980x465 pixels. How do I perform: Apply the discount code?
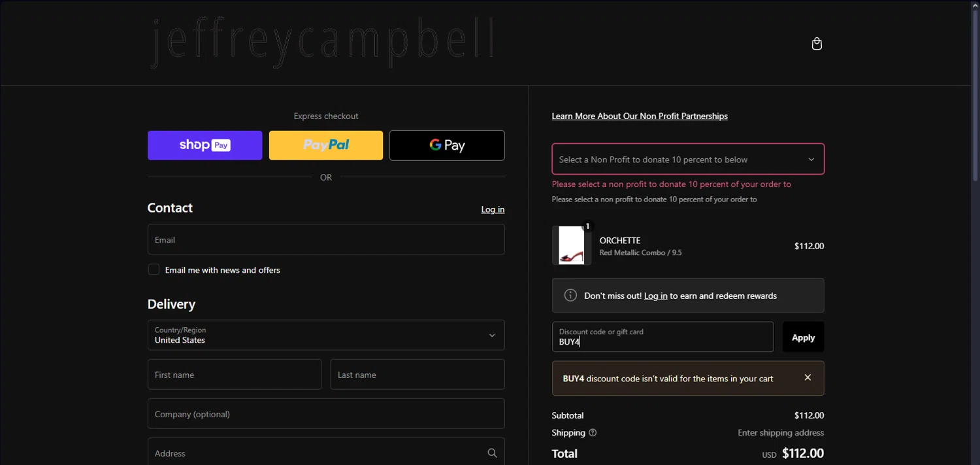(803, 337)
